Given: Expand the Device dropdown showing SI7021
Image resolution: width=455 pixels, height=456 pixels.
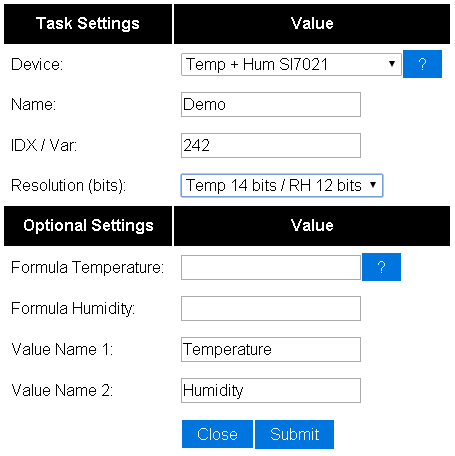Looking at the screenshot, I should click(291, 64).
